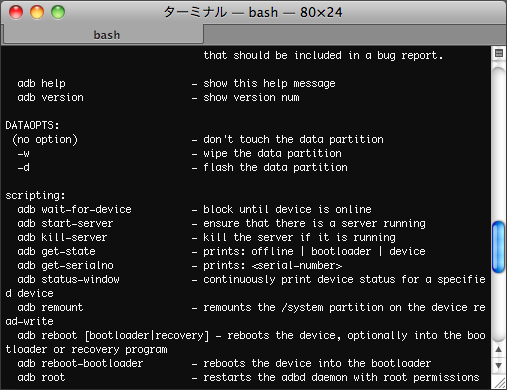Click 'adb status-window' command text

pyautogui.click(x=69, y=279)
